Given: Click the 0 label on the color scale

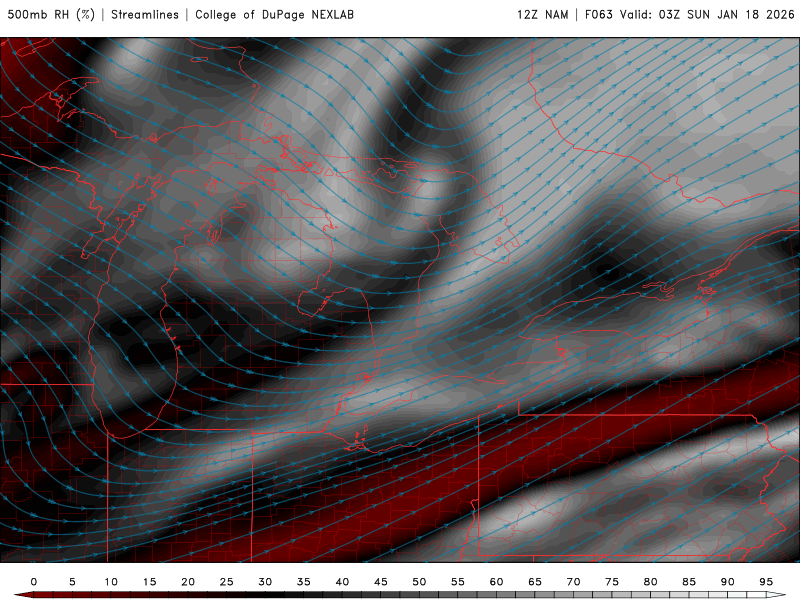Looking at the screenshot, I should (x=34, y=582).
